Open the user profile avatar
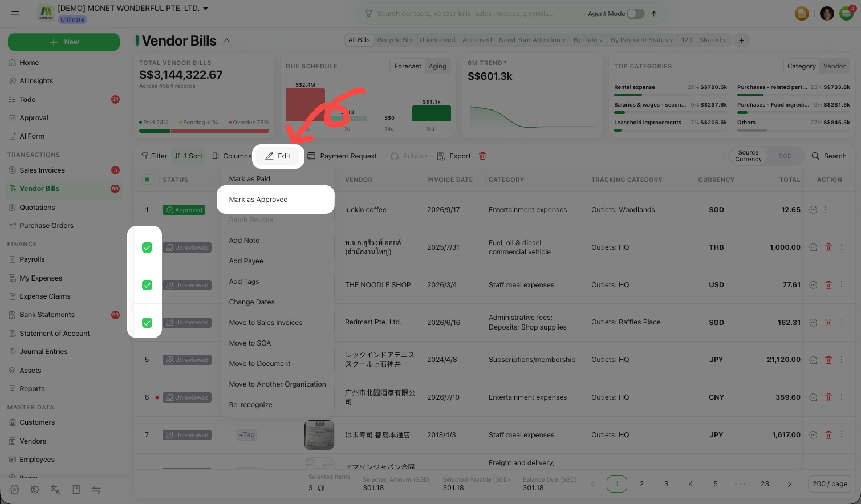The image size is (861, 504). [x=827, y=14]
